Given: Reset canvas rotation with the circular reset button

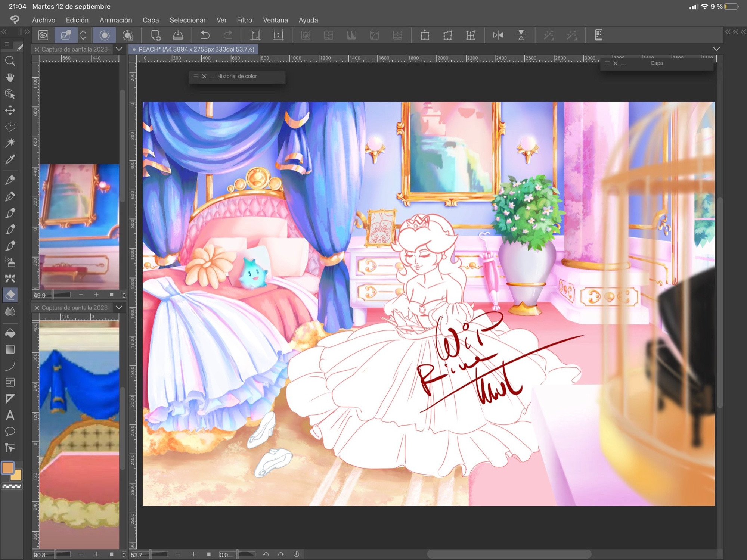Looking at the screenshot, I should point(297,554).
